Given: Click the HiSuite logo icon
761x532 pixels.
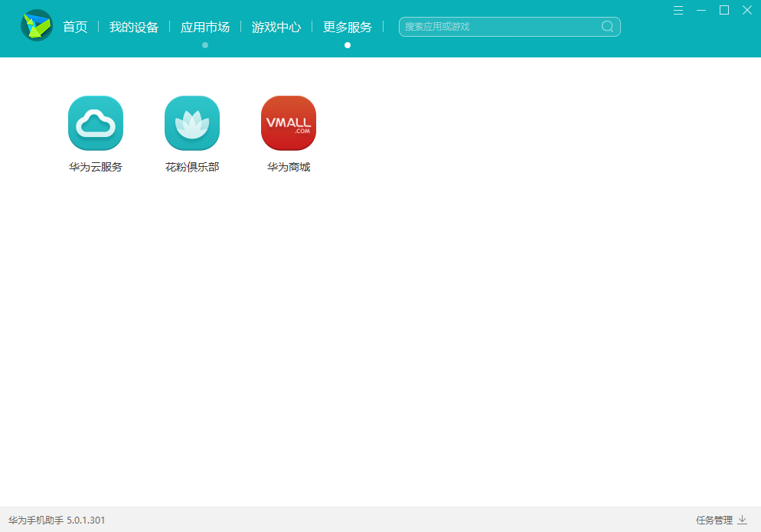Looking at the screenshot, I should 37,25.
